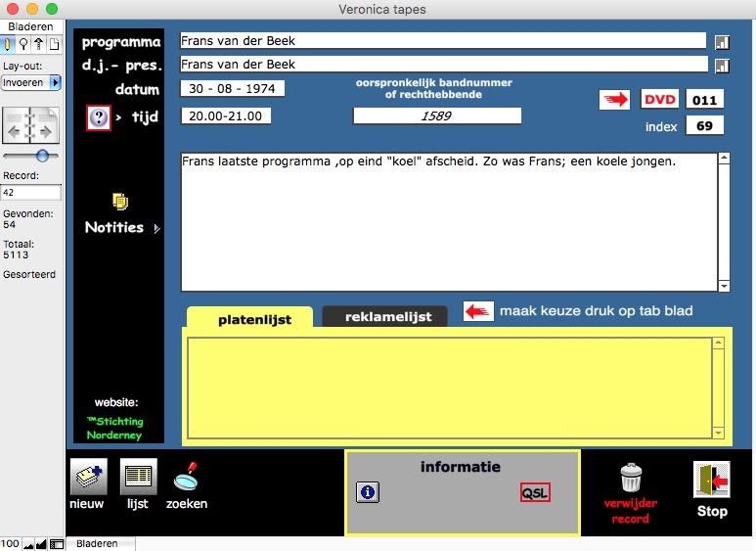Click the yellow notes icon above Notities
756x551 pixels.
point(120,202)
